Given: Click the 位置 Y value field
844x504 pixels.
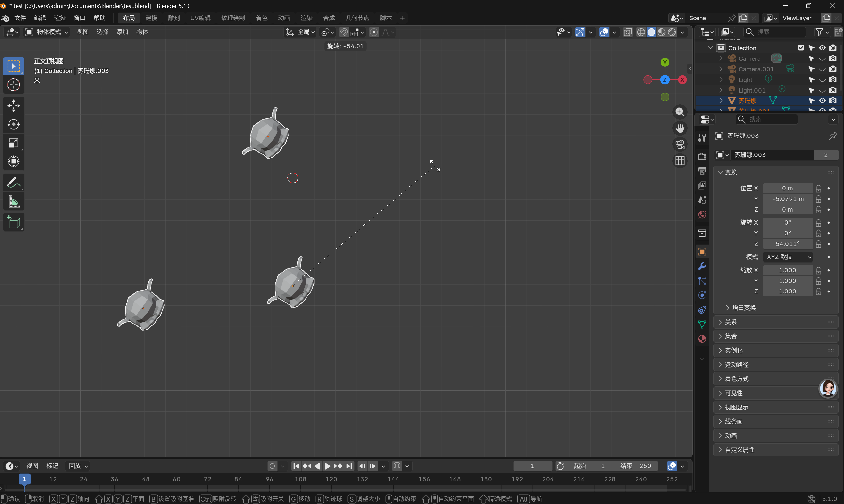Looking at the screenshot, I should (787, 199).
